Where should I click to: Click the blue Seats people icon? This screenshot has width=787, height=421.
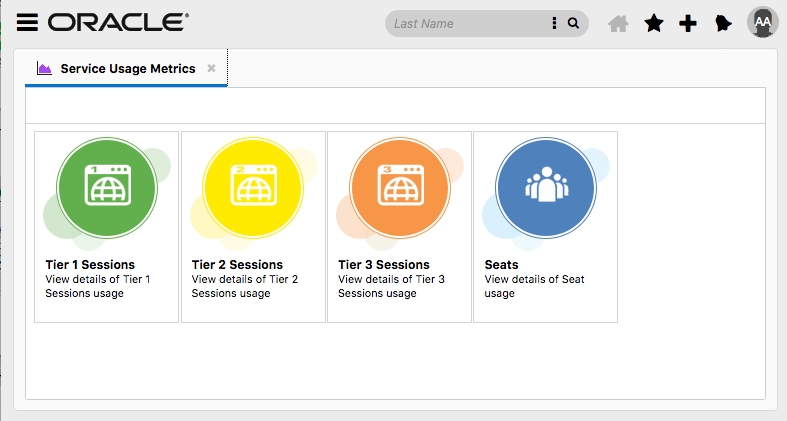[545, 188]
